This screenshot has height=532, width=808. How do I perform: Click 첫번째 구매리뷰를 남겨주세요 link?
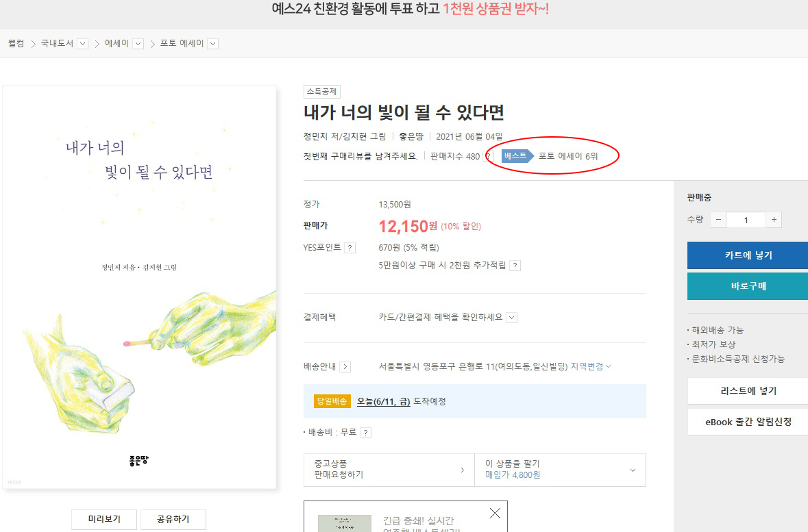360,156
